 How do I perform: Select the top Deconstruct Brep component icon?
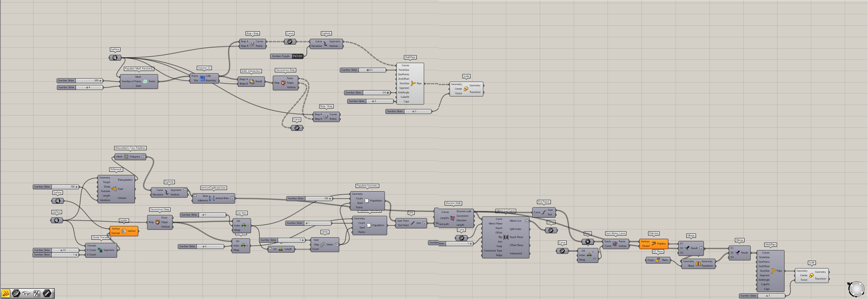pyautogui.click(x=283, y=83)
